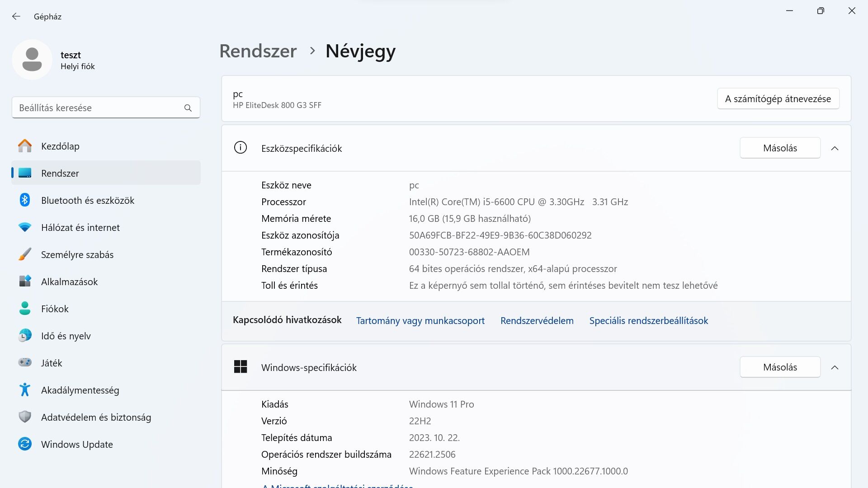Focus the Beállítás keresése search field
The image size is (868, 488).
click(x=106, y=108)
